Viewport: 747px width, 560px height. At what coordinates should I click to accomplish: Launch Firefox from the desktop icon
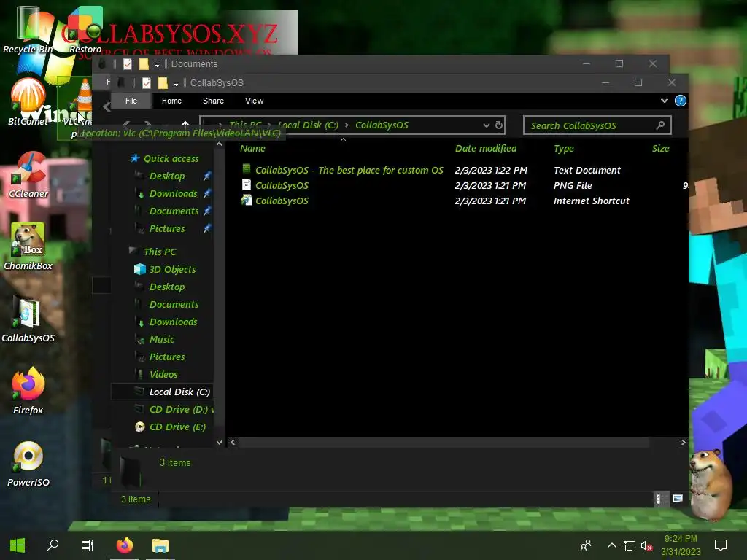28,391
